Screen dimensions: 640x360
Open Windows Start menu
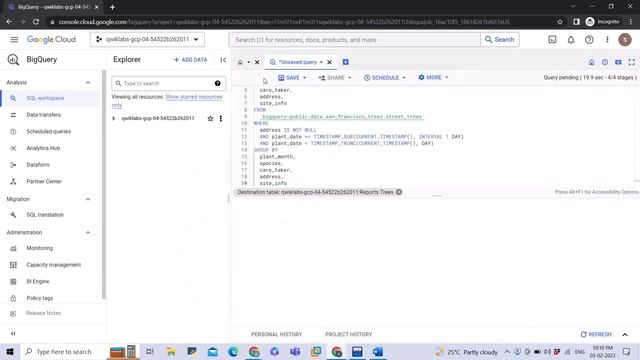point(10,351)
